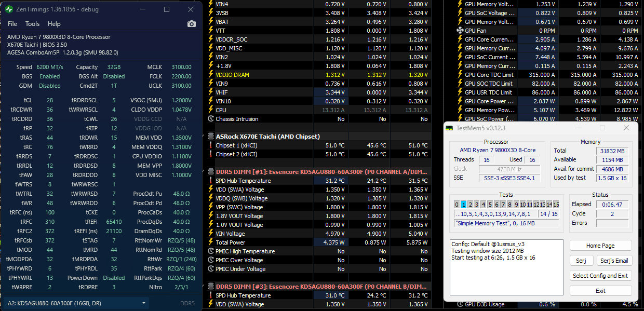Click the PMIC Under Voltage status icon
Image resolution: width=644 pixels, height=311 pixels.
210,269
